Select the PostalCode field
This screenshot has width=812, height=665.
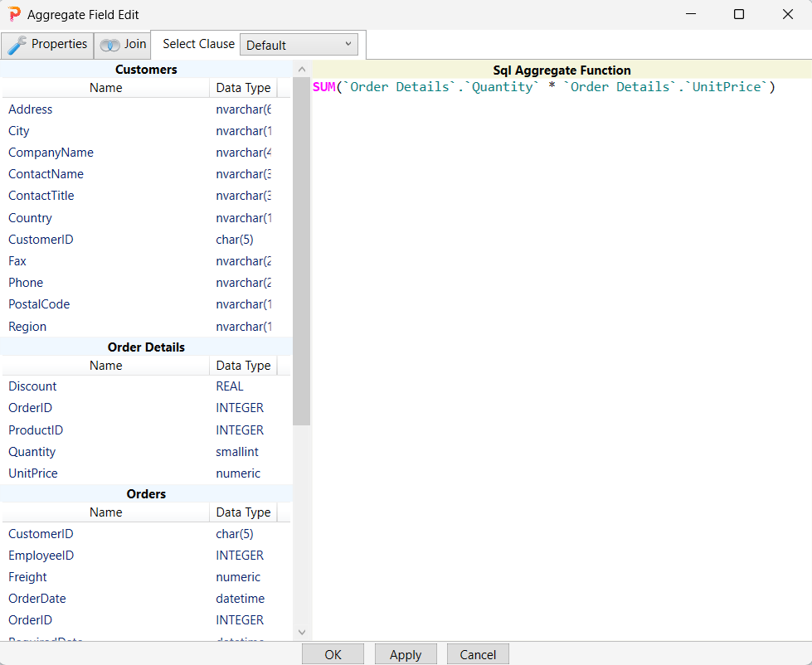coord(39,304)
